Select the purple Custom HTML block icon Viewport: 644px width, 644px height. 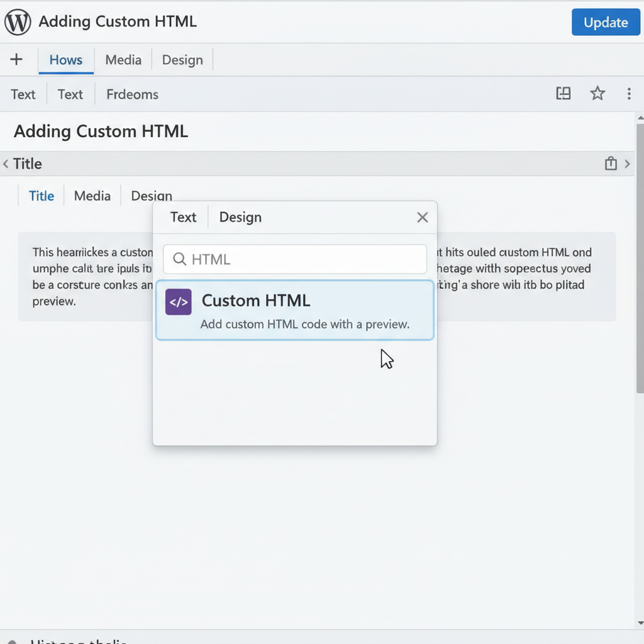(178, 302)
